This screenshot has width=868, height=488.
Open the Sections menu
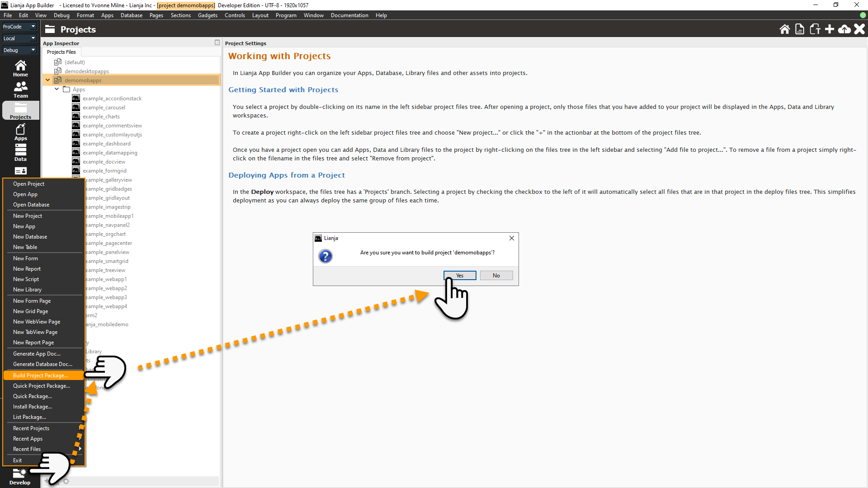(x=180, y=15)
